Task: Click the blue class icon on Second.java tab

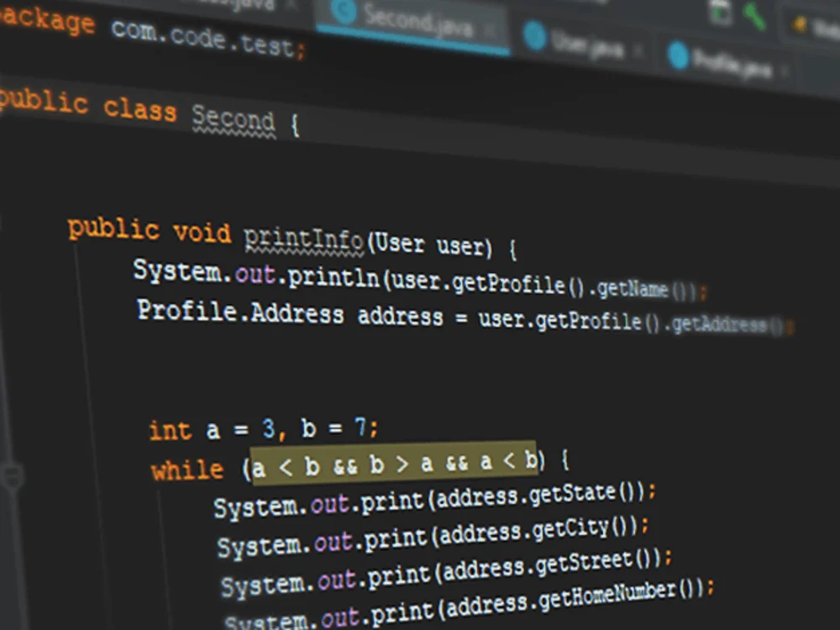Action: 344,11
